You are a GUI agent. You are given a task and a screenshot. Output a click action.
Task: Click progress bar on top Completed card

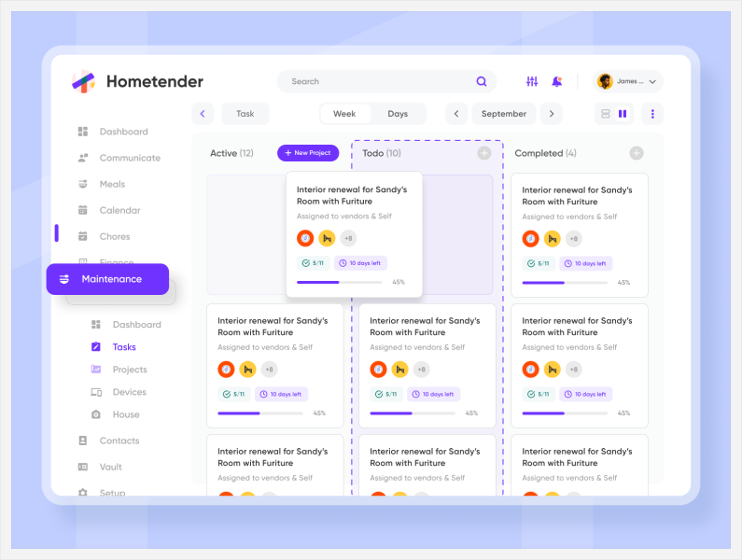(x=565, y=283)
